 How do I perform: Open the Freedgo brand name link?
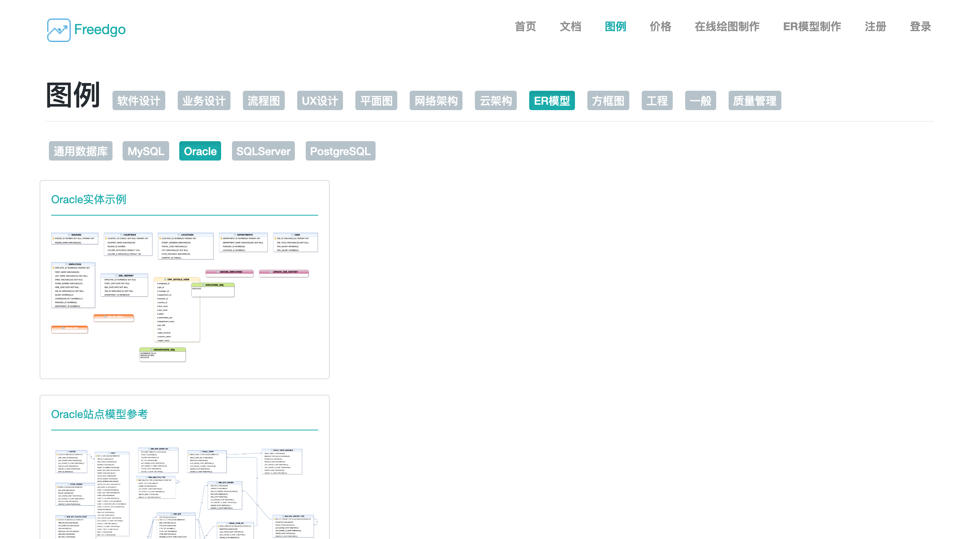tap(100, 29)
